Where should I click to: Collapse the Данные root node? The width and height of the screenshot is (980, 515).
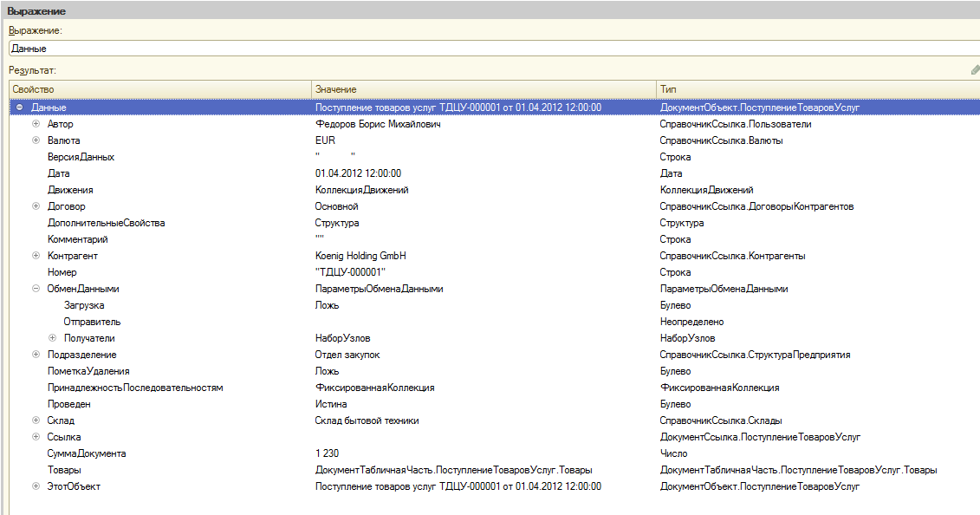point(19,108)
